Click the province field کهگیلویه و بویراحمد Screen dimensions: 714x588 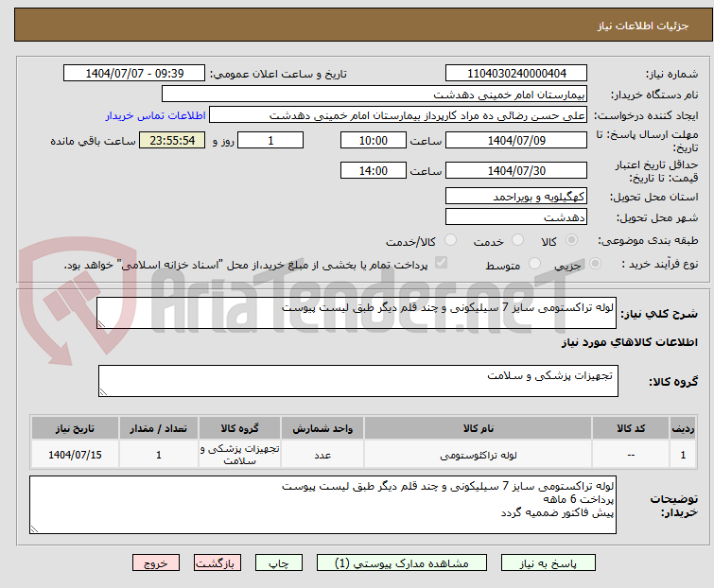pos(516,196)
